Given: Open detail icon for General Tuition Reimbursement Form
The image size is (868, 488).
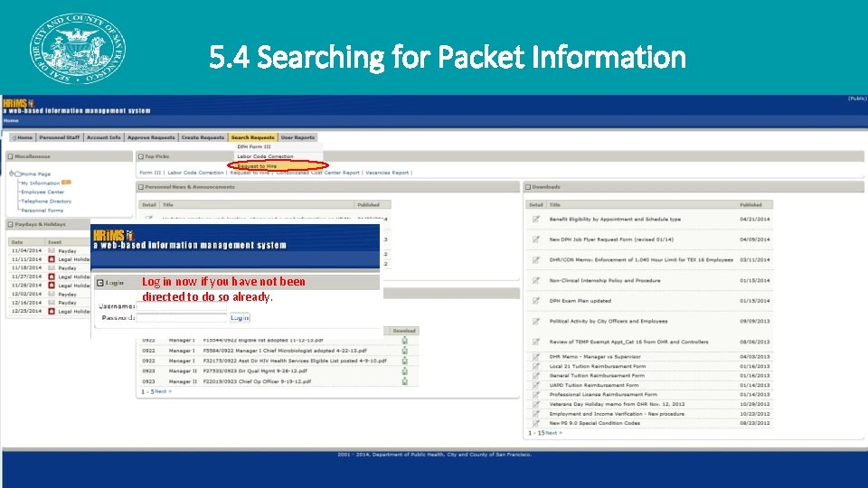Looking at the screenshot, I should click(536, 376).
